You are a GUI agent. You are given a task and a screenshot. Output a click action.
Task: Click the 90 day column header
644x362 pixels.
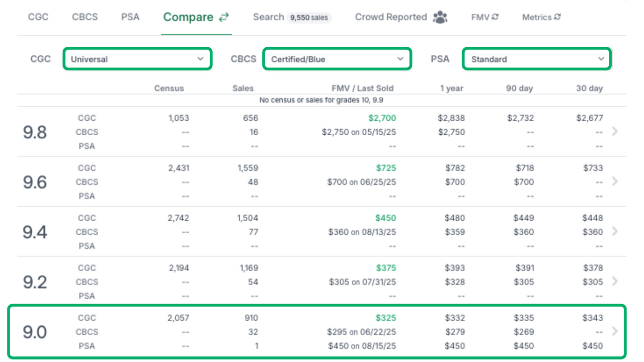click(519, 88)
